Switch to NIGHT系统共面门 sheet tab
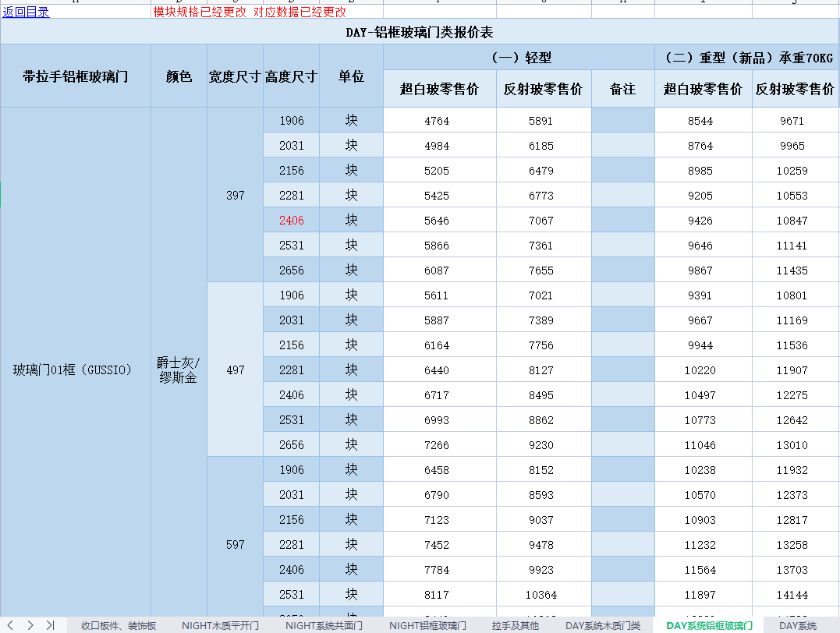Viewport: 840px width, 633px height. [324, 625]
